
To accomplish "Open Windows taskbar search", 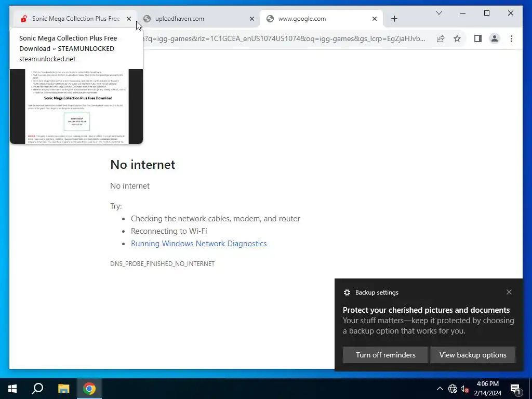I will click(37, 389).
